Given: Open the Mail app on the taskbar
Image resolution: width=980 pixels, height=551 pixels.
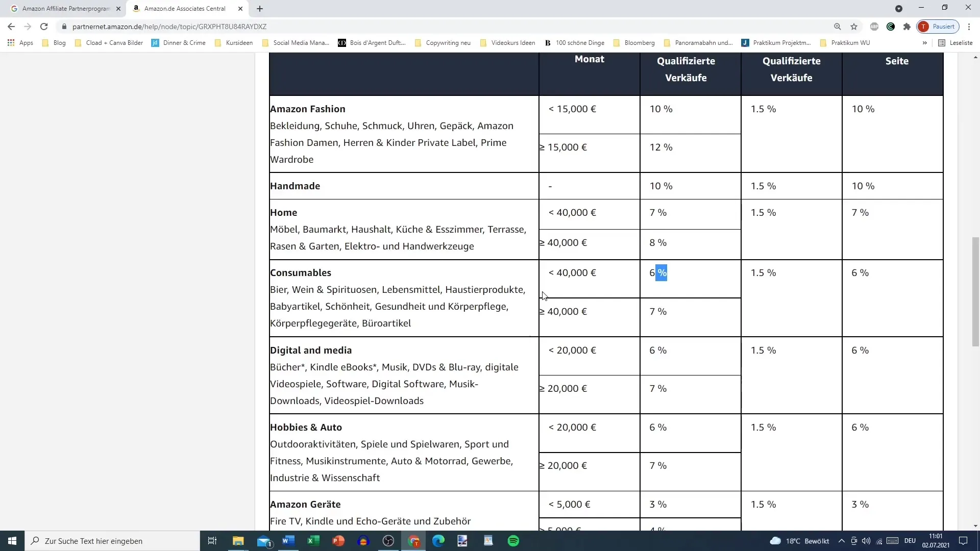Looking at the screenshot, I should tap(264, 541).
